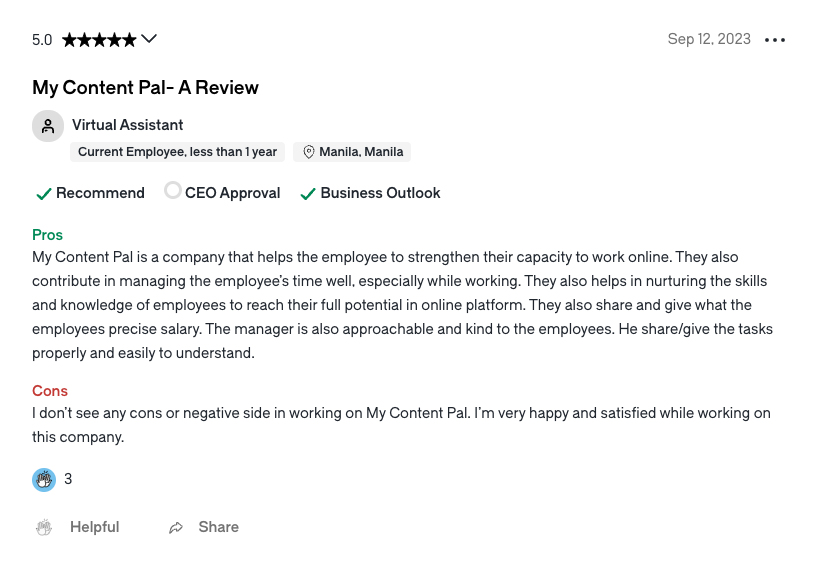Click the Current Employee, less than 1 year tag
This screenshot has width=822, height=570.
click(178, 152)
